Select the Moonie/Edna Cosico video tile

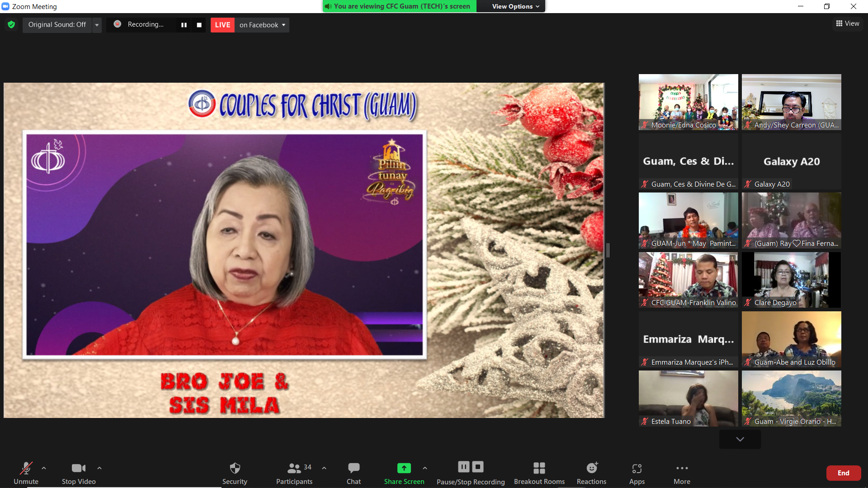688,102
